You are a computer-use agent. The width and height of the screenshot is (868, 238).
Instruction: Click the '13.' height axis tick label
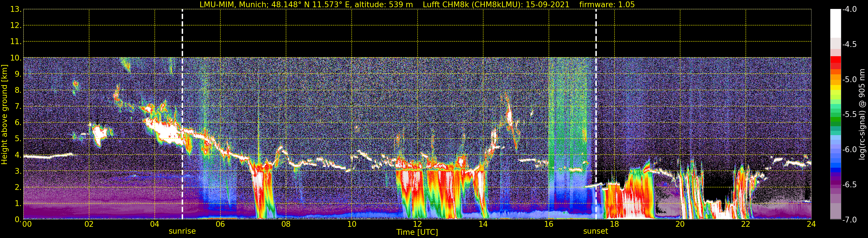16,10
